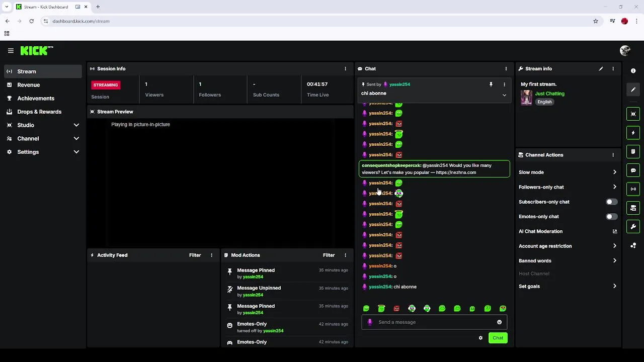The image size is (644, 362).
Task: Open the hamburger navigation menu
Action: click(x=11, y=51)
